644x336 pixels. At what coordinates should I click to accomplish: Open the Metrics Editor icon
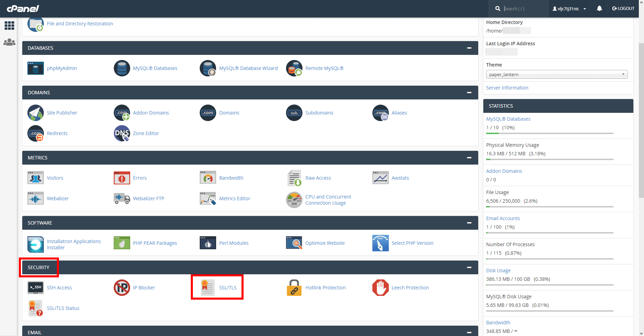tap(208, 199)
